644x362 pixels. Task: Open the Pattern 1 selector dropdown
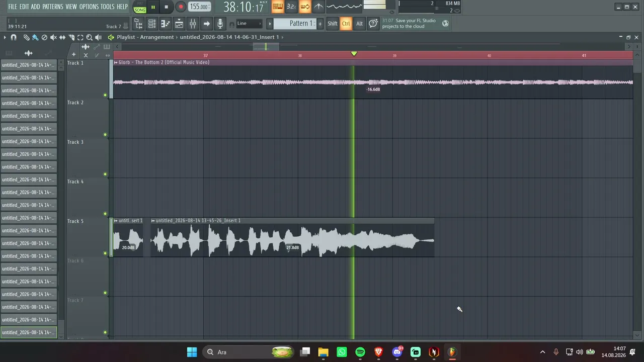pos(295,24)
